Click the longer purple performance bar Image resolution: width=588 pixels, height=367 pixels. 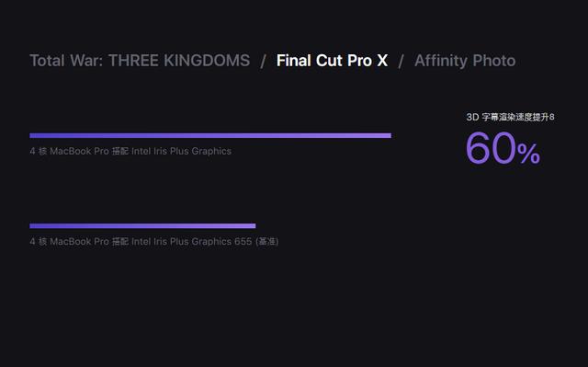(x=210, y=135)
